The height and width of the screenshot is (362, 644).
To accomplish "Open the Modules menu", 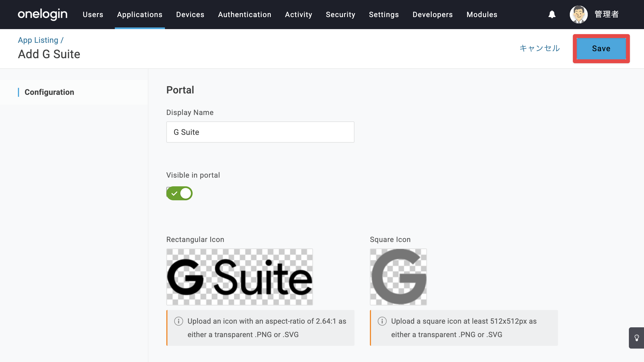I will 482,15.
